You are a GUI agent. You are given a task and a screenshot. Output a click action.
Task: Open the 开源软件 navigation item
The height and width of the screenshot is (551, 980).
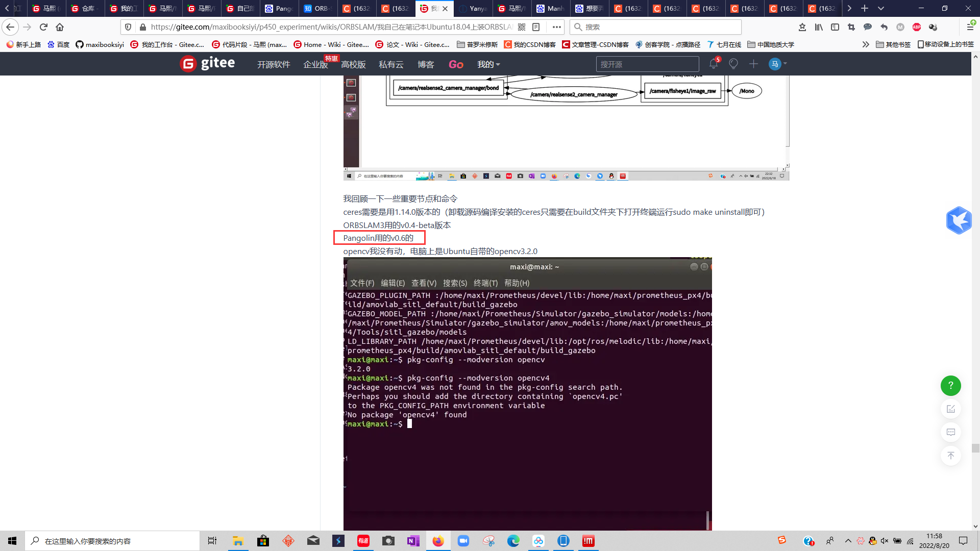coord(274,64)
